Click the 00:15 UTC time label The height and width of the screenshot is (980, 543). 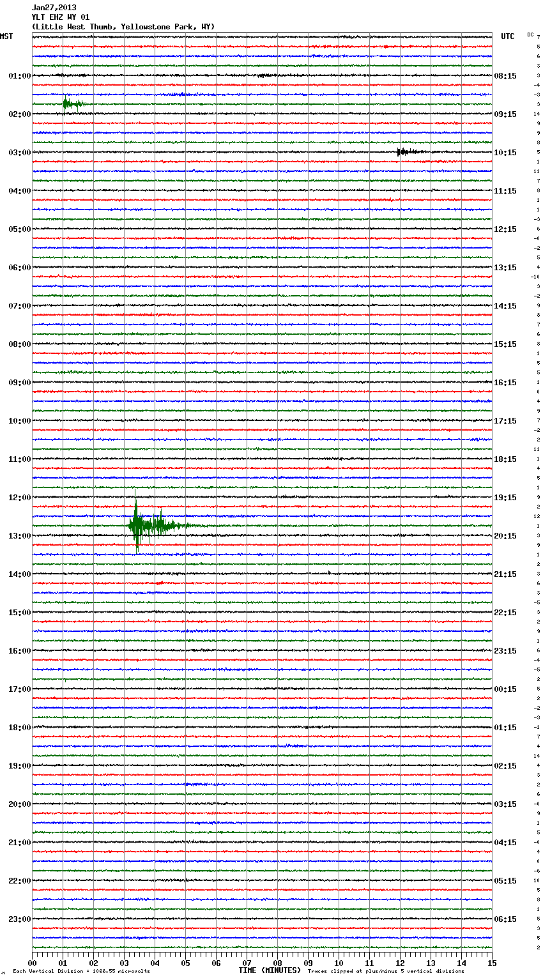505,689
